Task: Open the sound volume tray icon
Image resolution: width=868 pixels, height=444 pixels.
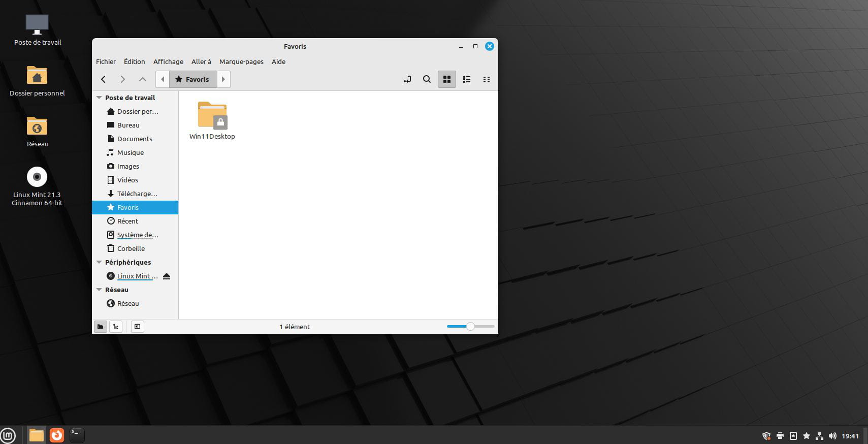Action: point(832,436)
